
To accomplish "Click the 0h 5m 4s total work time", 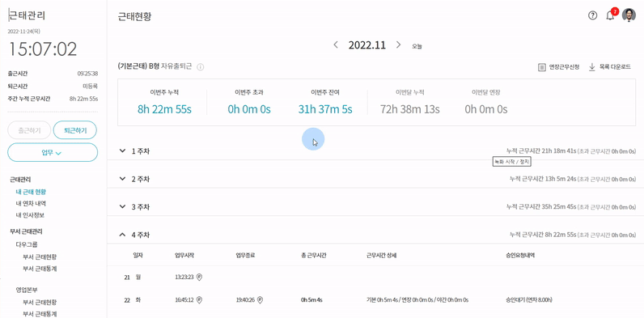I will tap(311, 300).
